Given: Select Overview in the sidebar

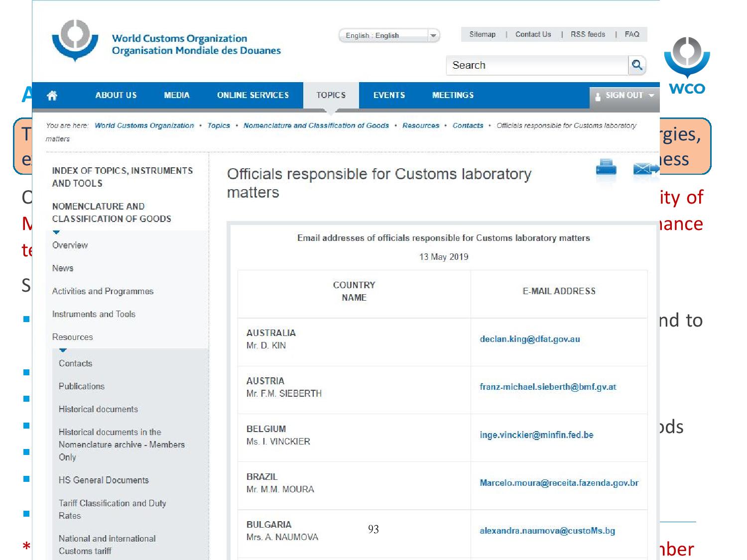Looking at the screenshot, I should point(70,245).
